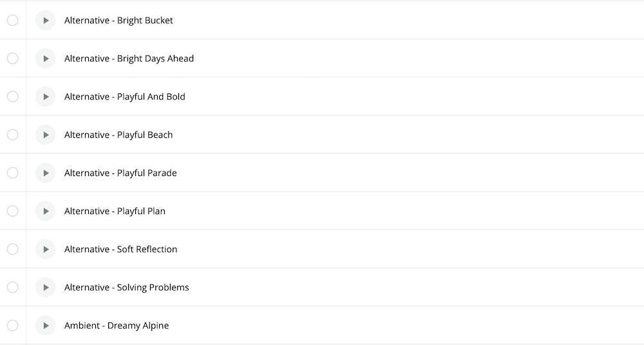The image size is (644, 345).
Task: Pick the Playful Beach radio button
Action: click(x=12, y=135)
